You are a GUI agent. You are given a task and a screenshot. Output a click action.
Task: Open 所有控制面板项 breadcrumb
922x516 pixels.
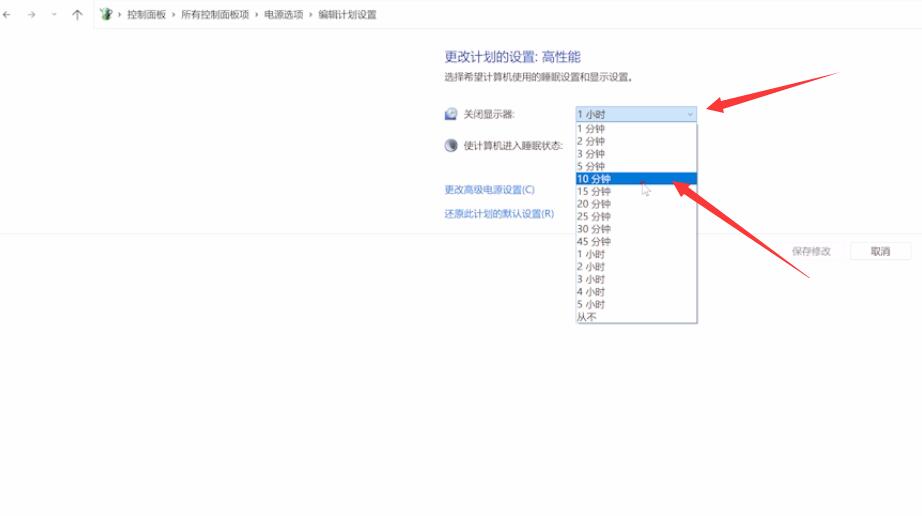[x=215, y=15]
